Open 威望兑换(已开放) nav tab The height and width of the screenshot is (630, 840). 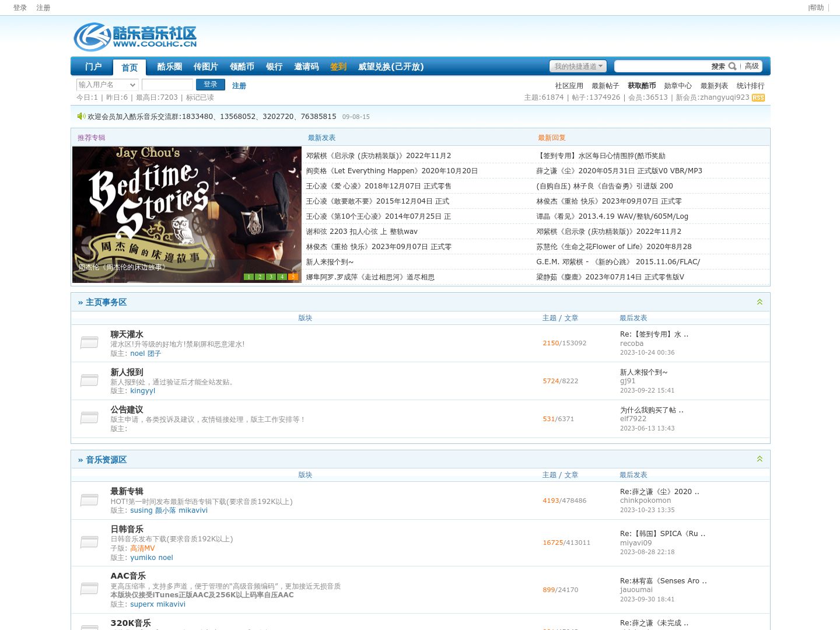coord(391,66)
